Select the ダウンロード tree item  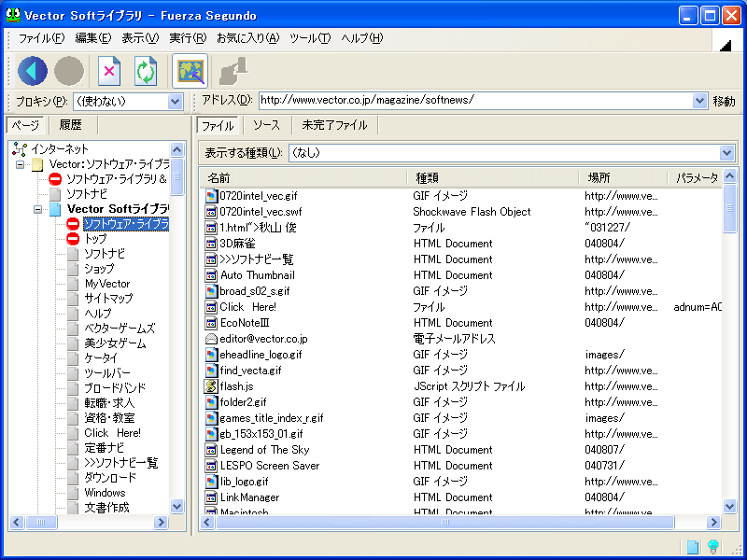pyautogui.click(x=110, y=478)
